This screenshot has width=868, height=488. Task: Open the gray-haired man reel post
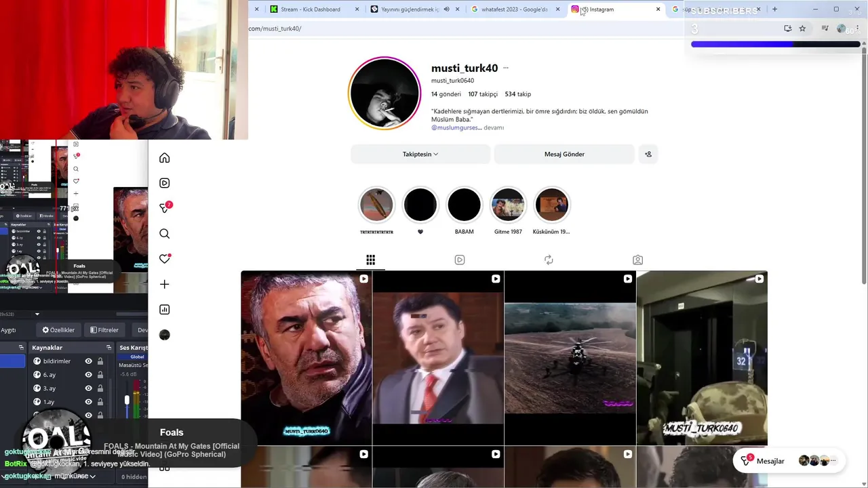(x=306, y=358)
